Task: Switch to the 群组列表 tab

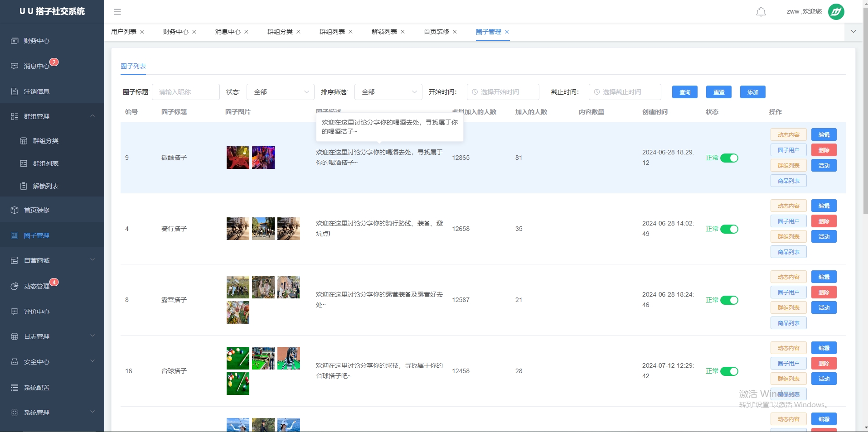Action: pos(332,32)
